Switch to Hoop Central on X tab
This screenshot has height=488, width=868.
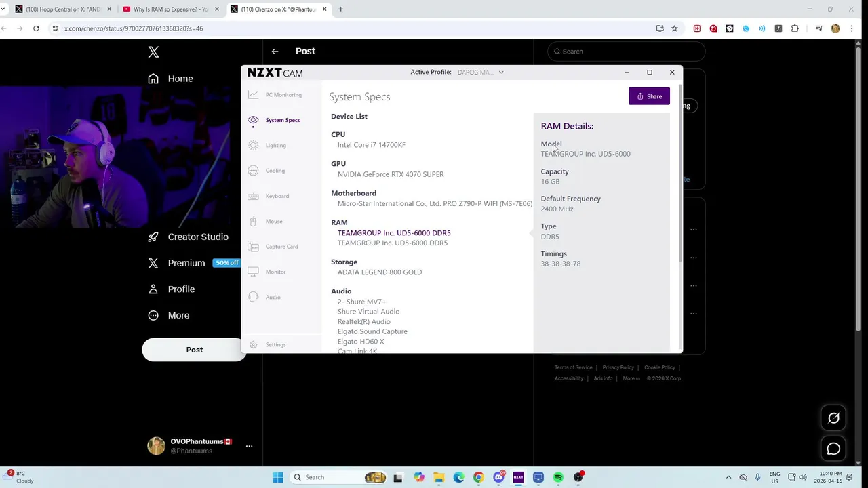pyautogui.click(x=62, y=9)
